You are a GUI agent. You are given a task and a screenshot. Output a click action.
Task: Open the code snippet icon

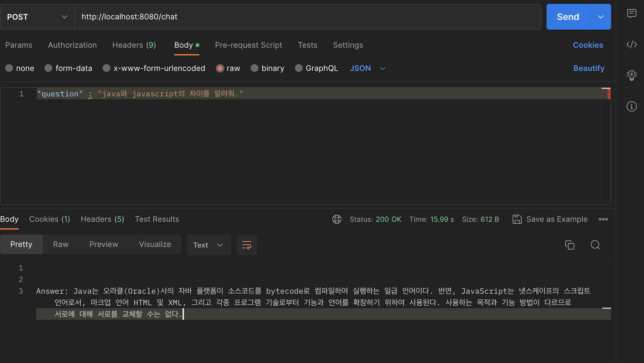(631, 44)
